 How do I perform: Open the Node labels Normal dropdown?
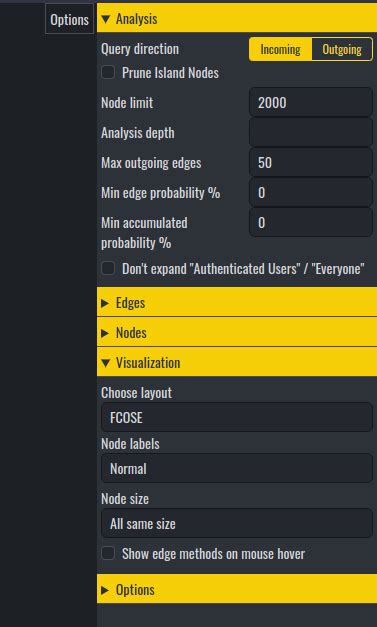pos(237,468)
